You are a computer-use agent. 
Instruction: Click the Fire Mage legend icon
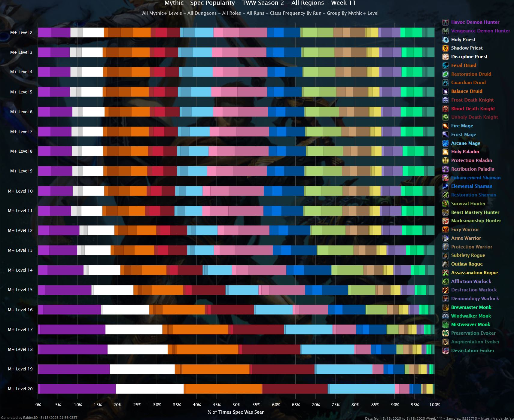click(x=446, y=126)
